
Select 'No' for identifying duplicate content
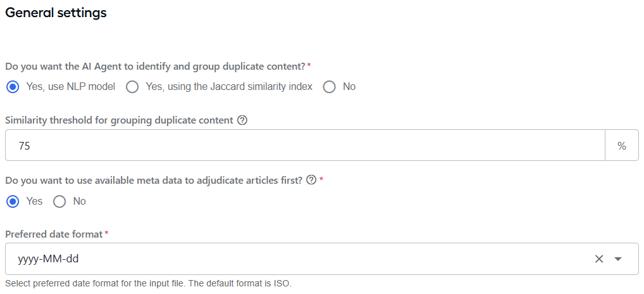pyautogui.click(x=329, y=87)
